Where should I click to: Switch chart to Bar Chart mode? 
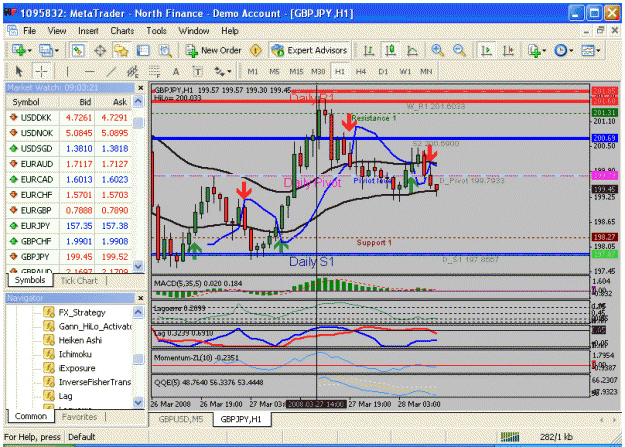point(369,51)
